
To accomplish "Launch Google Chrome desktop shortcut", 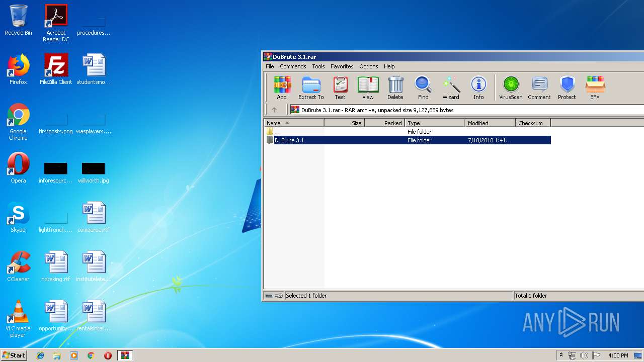I will pyautogui.click(x=18, y=122).
